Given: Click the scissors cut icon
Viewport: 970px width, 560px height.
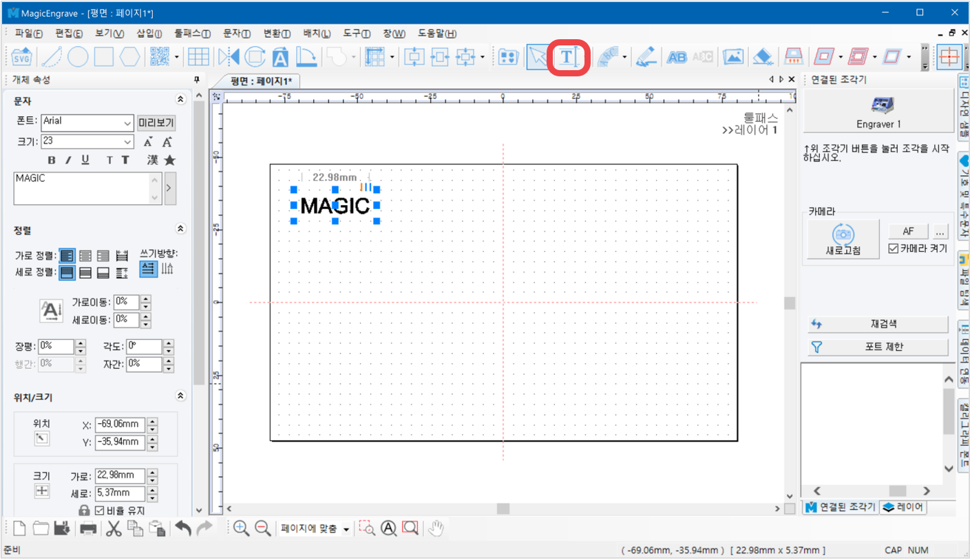Looking at the screenshot, I should click(114, 528).
